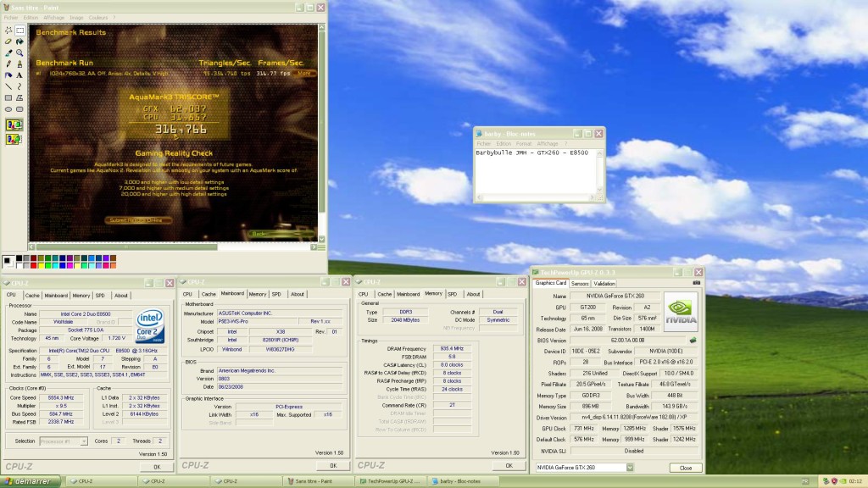
Task: Pick the red color swatch in Paint palette
Action: tap(33, 265)
